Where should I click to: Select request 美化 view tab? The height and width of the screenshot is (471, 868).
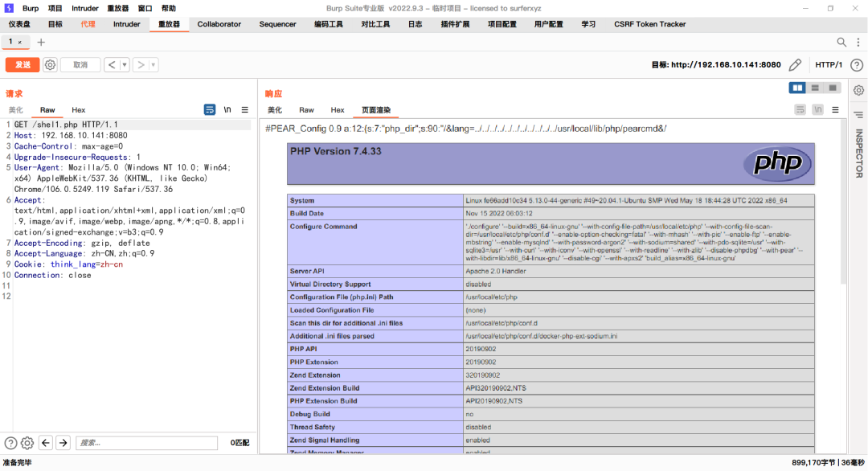[15, 110]
